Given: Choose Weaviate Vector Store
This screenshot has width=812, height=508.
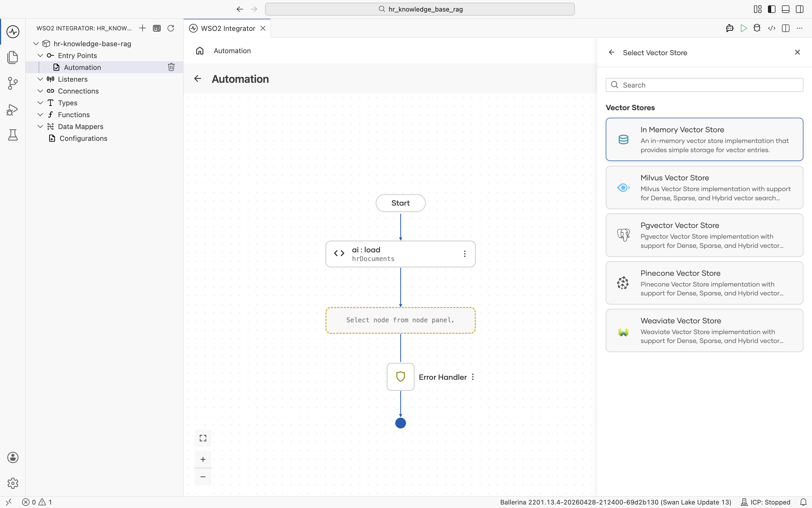Looking at the screenshot, I should pyautogui.click(x=704, y=331).
